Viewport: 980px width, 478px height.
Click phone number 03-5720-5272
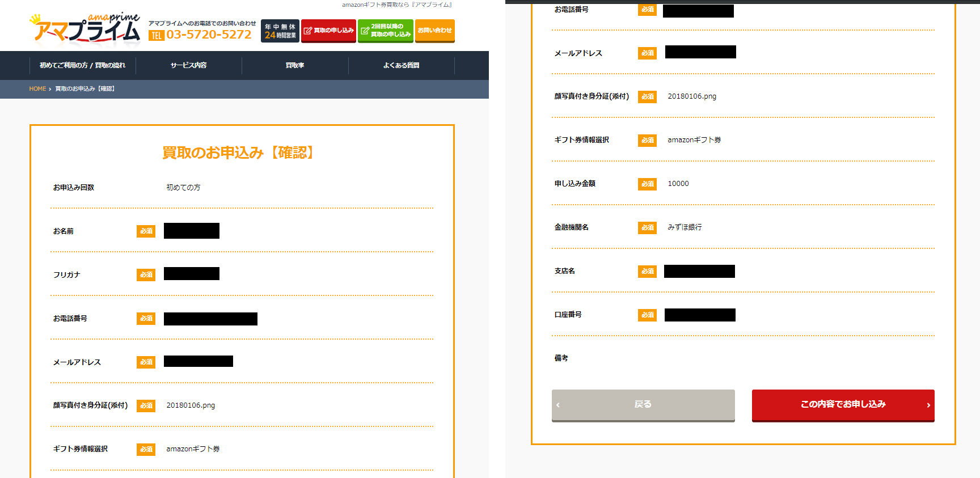pos(209,35)
